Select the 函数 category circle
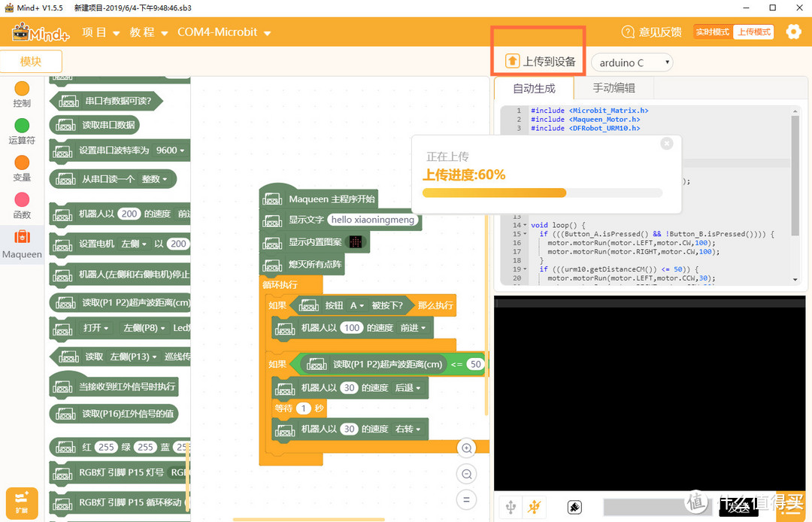This screenshot has width=812, height=522. [22, 199]
